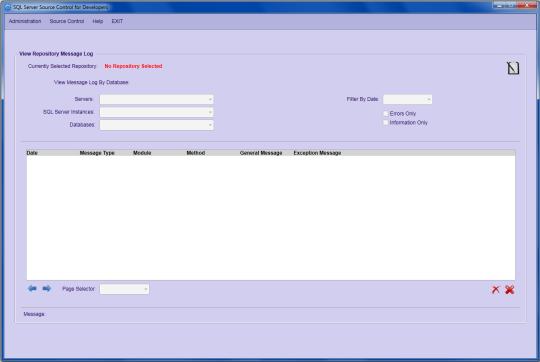
Task: Click the Message Type column header
Action: click(97, 153)
